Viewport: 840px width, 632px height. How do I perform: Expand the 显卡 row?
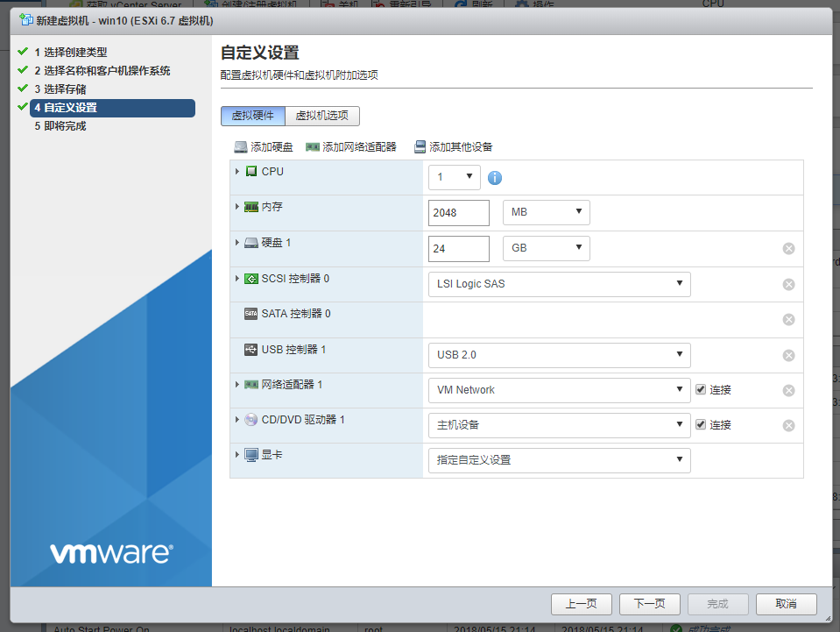[x=237, y=455]
